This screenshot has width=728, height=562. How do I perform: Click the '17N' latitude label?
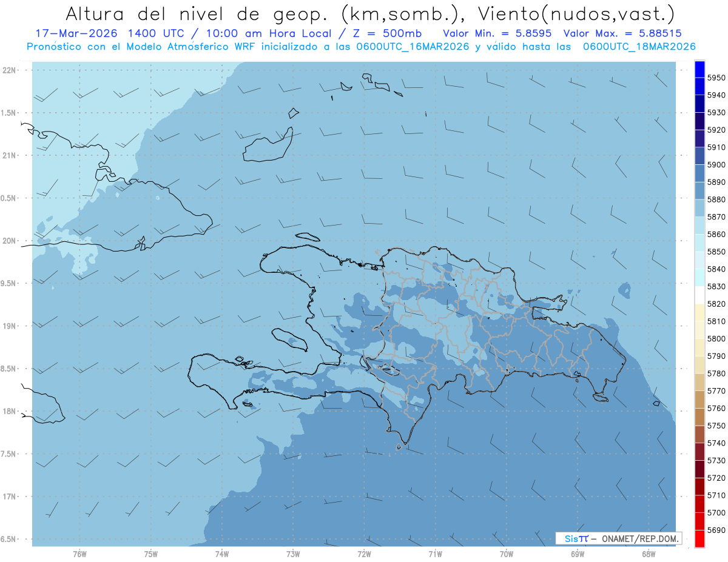coord(10,497)
